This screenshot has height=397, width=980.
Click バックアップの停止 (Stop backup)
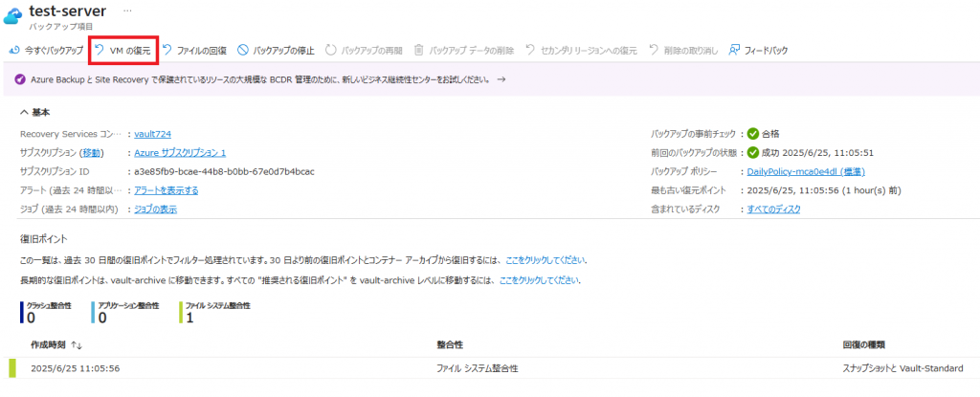click(276, 50)
